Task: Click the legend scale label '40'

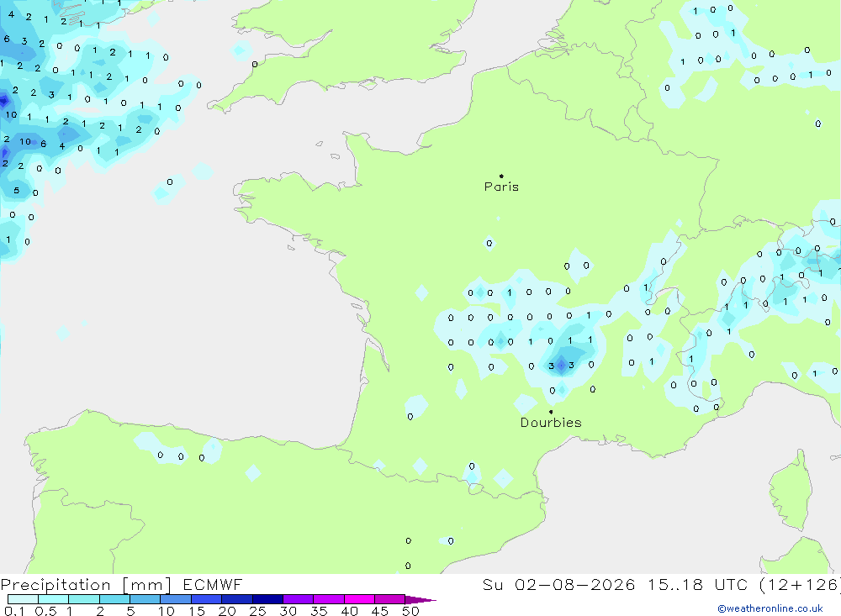Action: pos(350,611)
